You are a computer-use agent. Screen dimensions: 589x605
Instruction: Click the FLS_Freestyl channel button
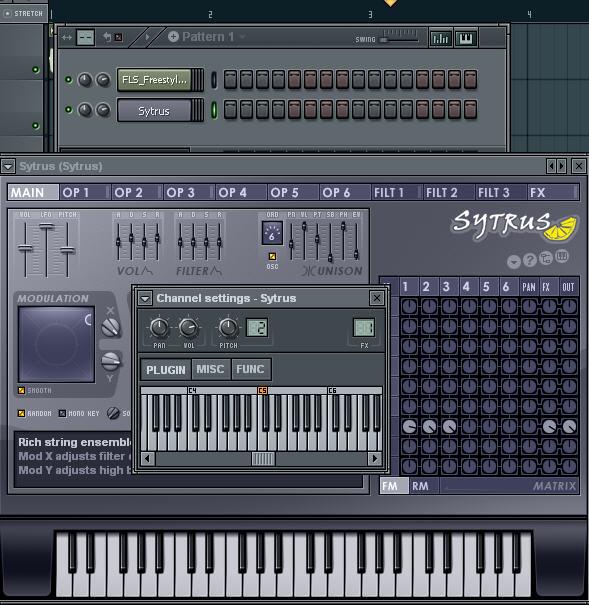[x=154, y=80]
